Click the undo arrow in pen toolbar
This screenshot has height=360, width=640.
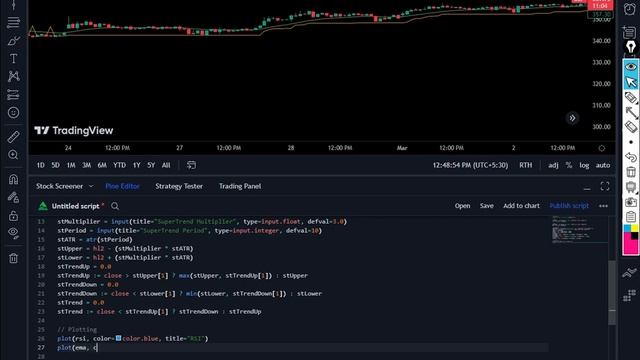pos(631,157)
